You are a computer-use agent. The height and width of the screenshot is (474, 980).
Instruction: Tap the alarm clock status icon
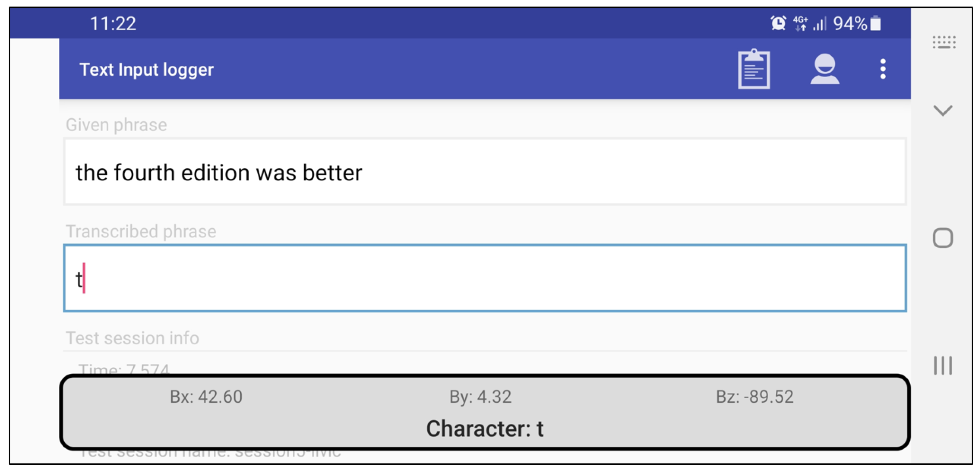tap(778, 23)
